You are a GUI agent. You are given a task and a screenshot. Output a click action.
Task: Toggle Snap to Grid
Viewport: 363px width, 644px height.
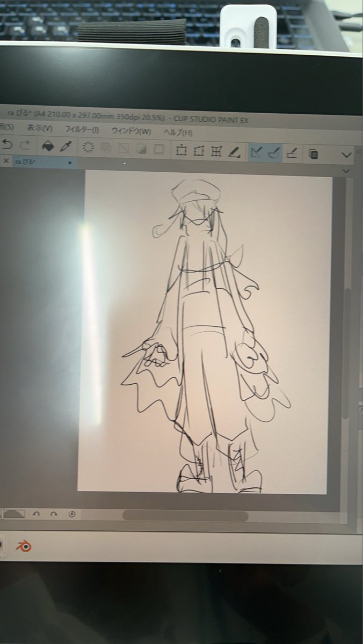click(x=292, y=154)
